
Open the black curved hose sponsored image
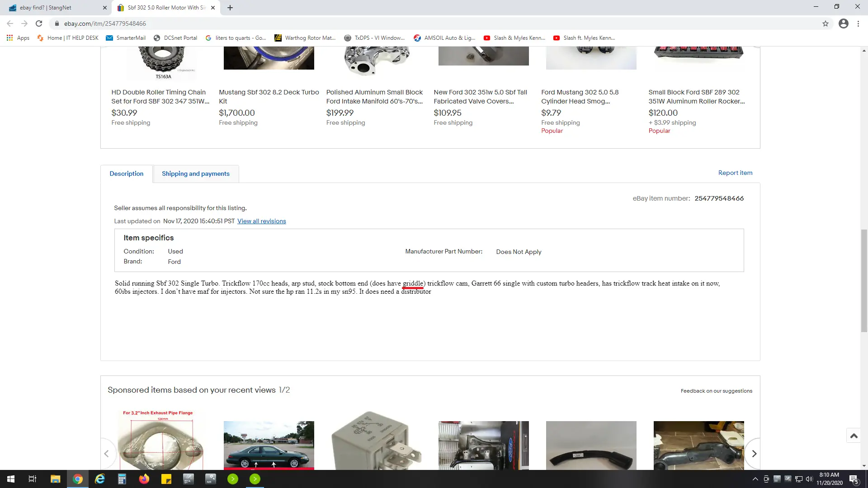tap(591, 446)
